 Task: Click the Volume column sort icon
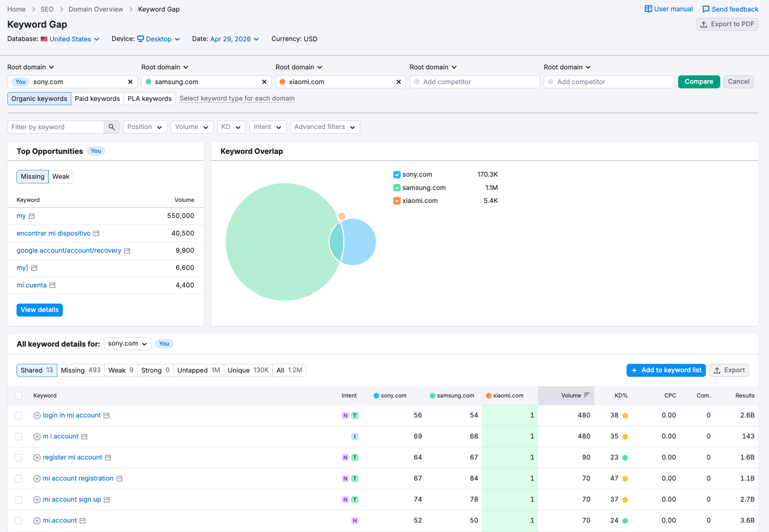point(587,395)
